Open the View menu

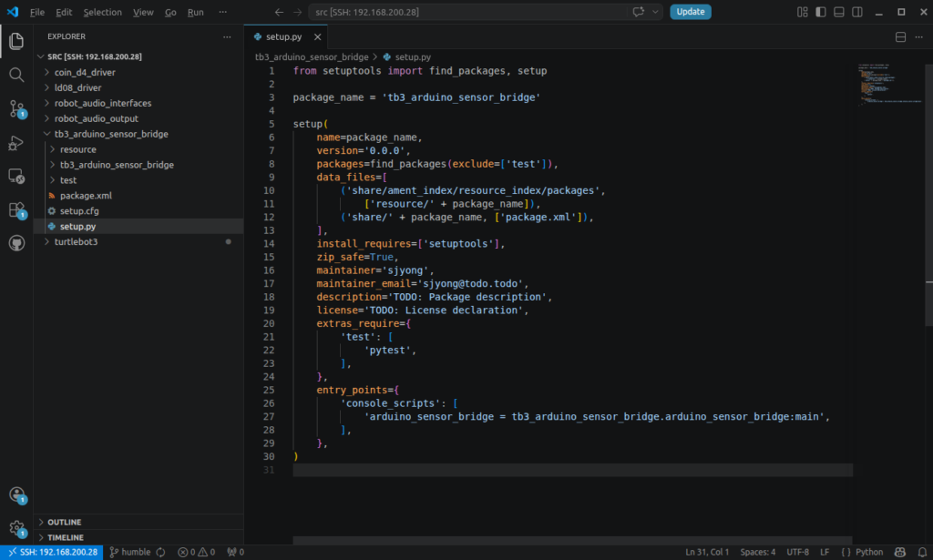pyautogui.click(x=143, y=12)
